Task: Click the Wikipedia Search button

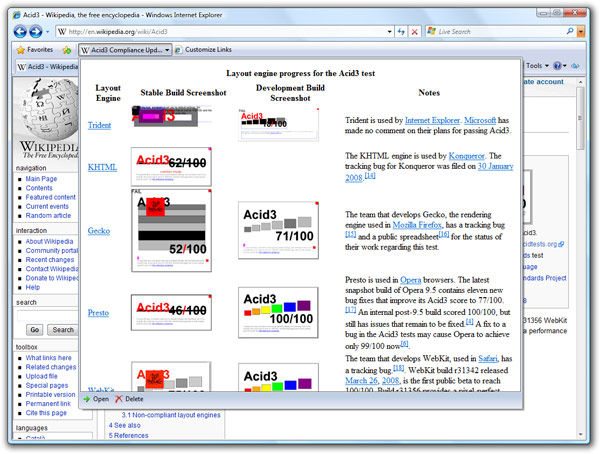Action: 63,330
